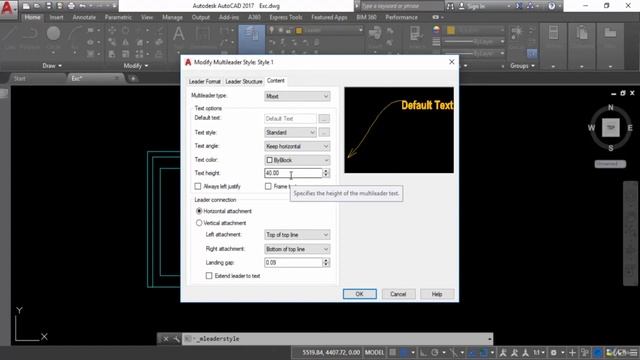This screenshot has height=360, width=640.
Task: Click OK in Modify Multileader Style
Action: pos(360,294)
